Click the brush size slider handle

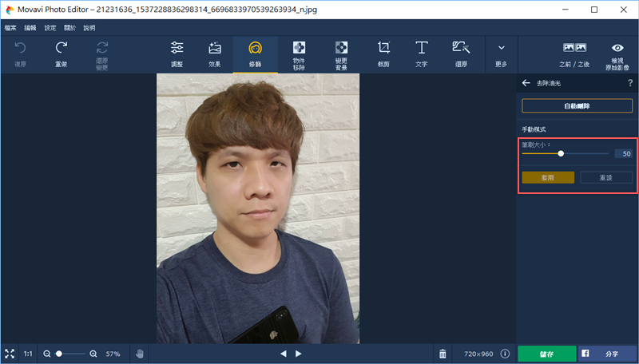click(x=561, y=153)
